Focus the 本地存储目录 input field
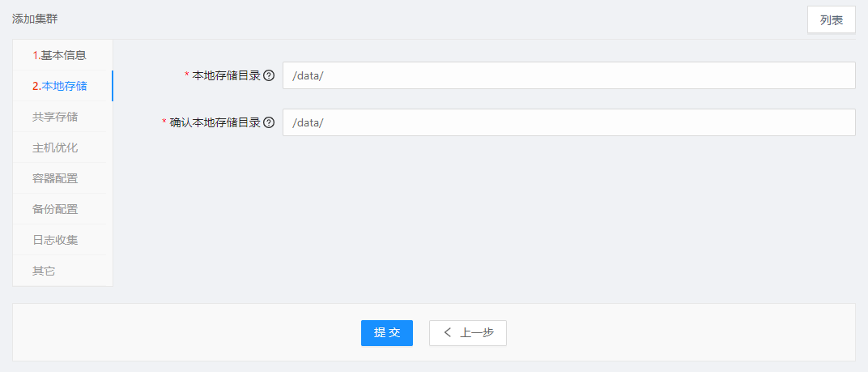This screenshot has height=372, width=868. (x=569, y=75)
